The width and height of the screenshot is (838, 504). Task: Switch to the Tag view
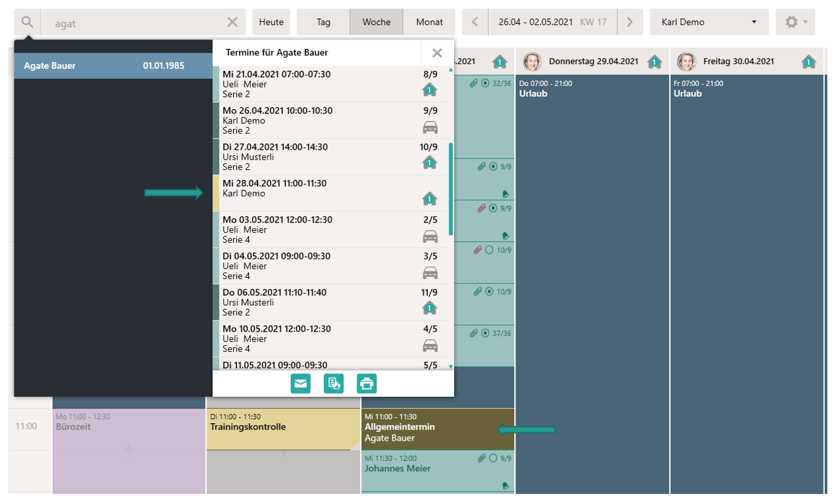click(323, 22)
